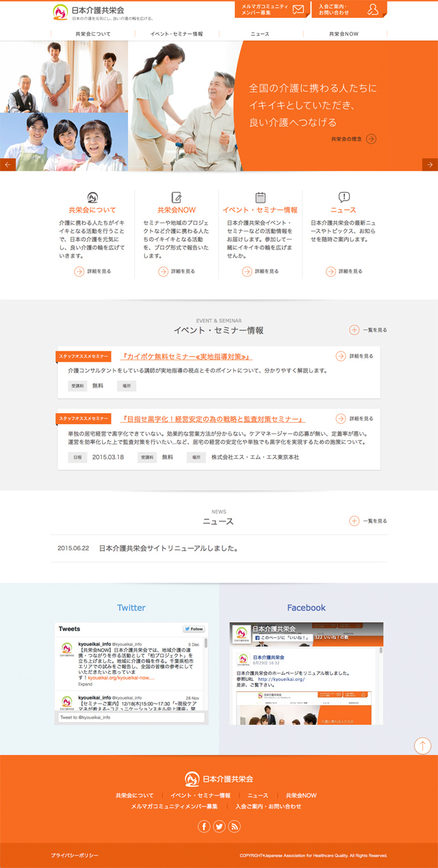
Task: Click the mail magazine envelope icon
Action: pyautogui.click(x=298, y=9)
